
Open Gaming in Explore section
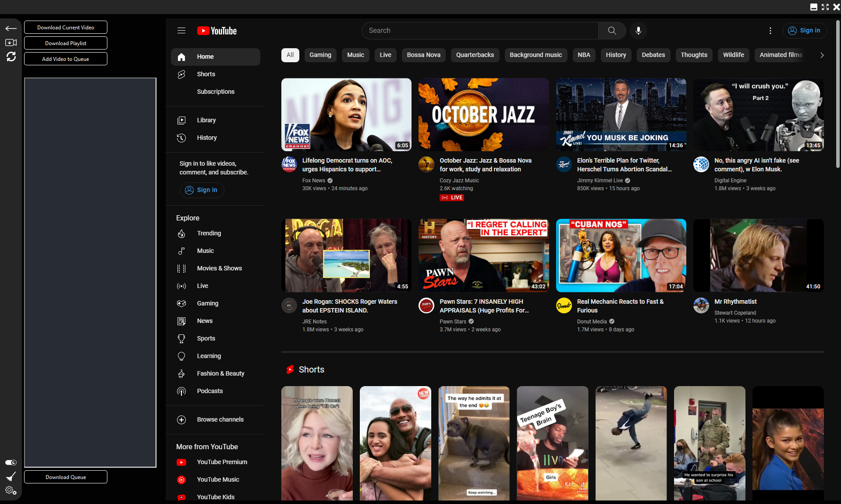pyautogui.click(x=216, y=303)
